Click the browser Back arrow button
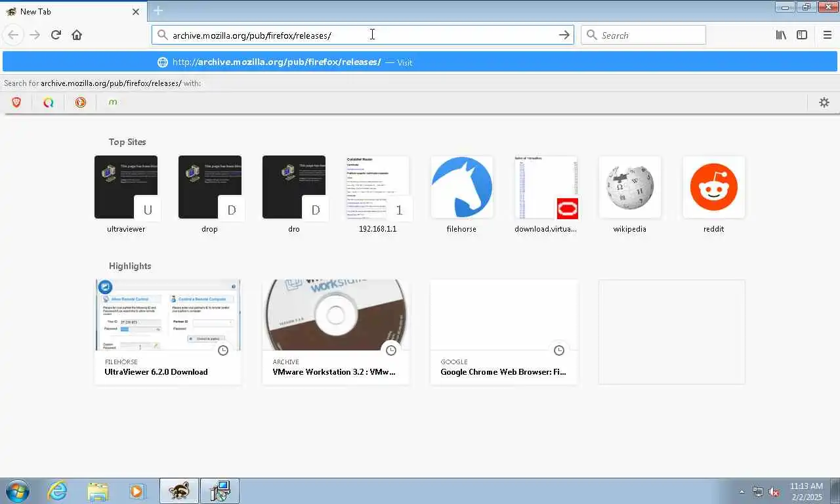Screen dimensions: 840x504 [13, 35]
